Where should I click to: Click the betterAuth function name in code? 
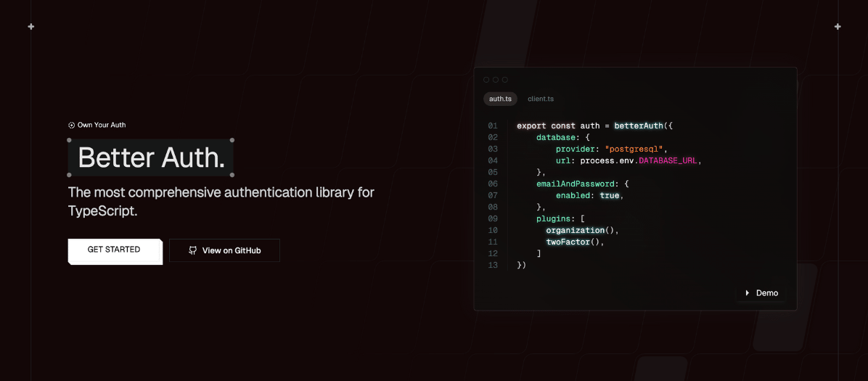pyautogui.click(x=638, y=126)
